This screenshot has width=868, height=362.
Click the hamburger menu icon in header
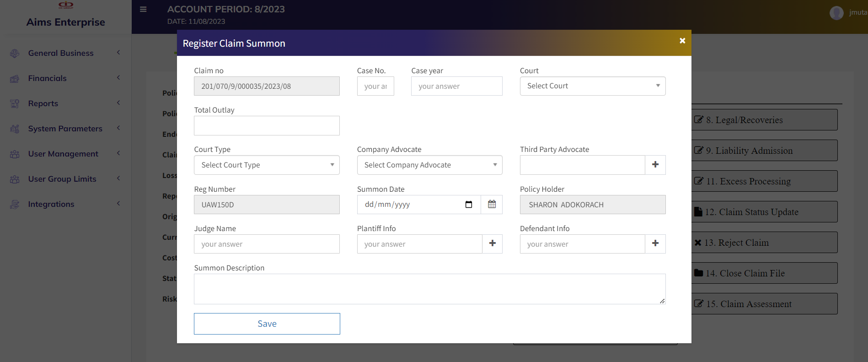point(143,9)
